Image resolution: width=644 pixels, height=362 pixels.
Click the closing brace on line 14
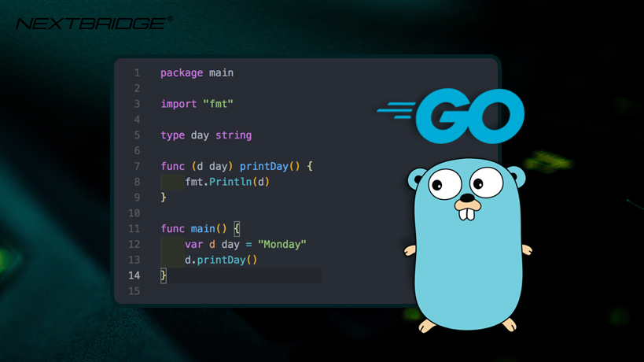click(x=164, y=275)
